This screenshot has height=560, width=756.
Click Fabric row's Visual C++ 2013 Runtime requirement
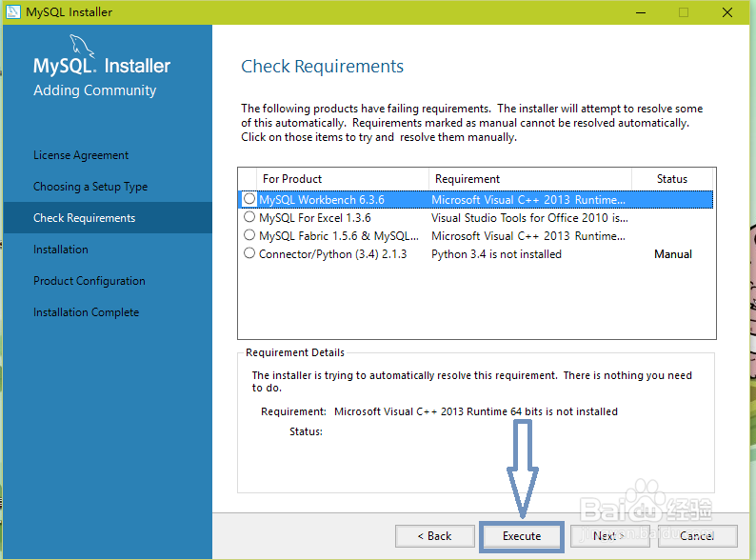click(527, 236)
